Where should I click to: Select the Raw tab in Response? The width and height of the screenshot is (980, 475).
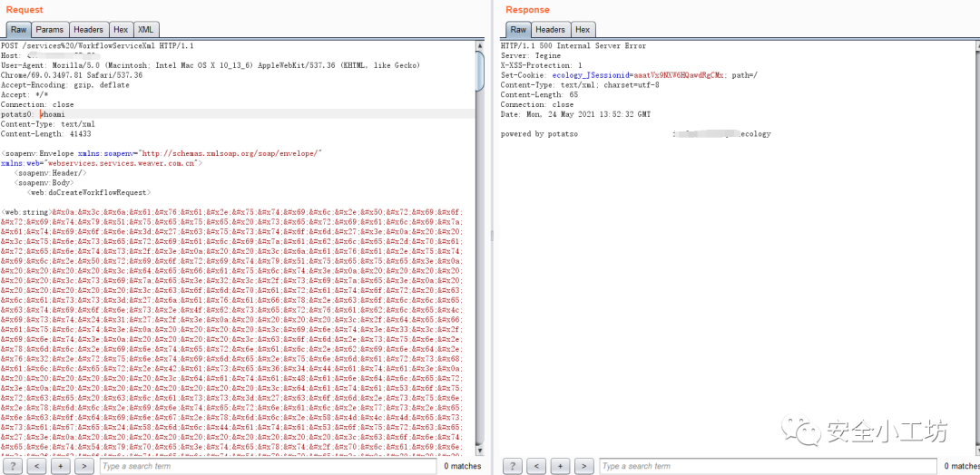517,30
